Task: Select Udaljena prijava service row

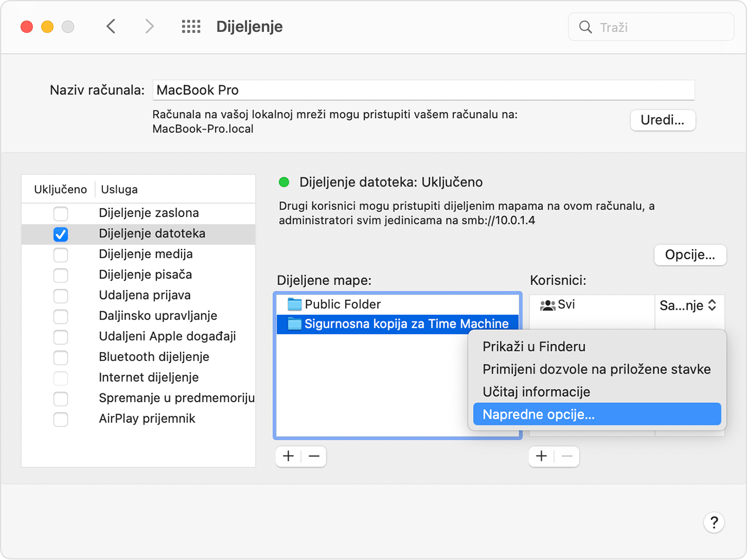Action: point(138,295)
